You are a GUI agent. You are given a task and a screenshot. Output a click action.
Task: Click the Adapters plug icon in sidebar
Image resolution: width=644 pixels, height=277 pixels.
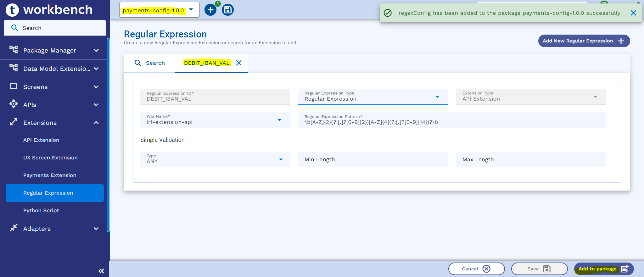tap(14, 228)
